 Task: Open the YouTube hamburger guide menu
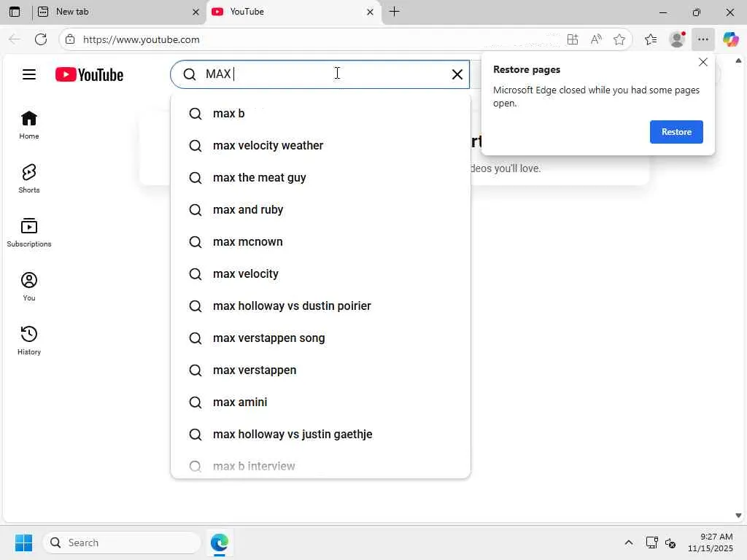coord(29,74)
